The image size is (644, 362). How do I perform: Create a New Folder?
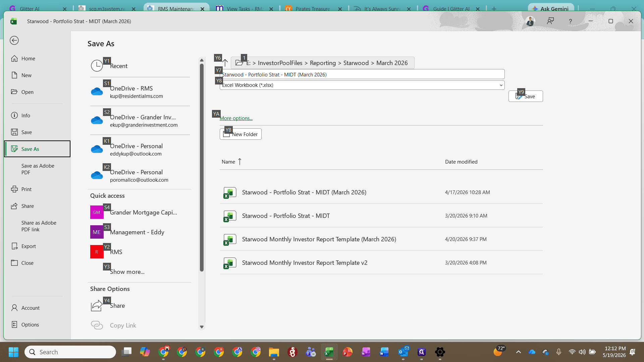pos(240,134)
